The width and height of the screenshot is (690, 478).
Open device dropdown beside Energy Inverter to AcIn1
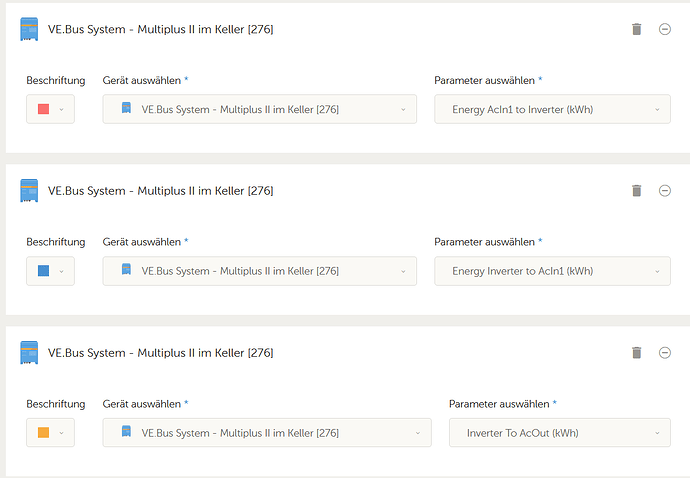click(x=260, y=271)
